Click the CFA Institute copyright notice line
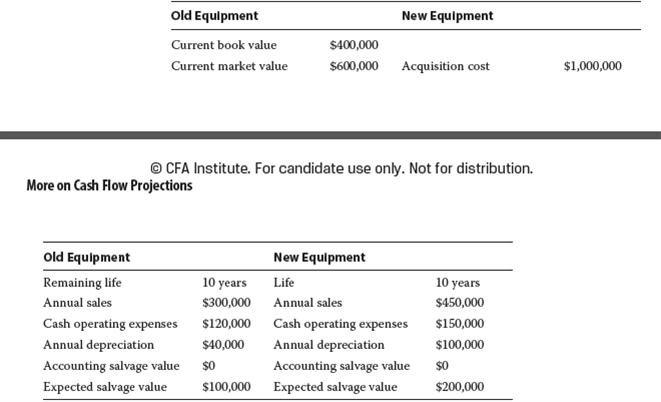Screen dimensions: 661x402 341,167
